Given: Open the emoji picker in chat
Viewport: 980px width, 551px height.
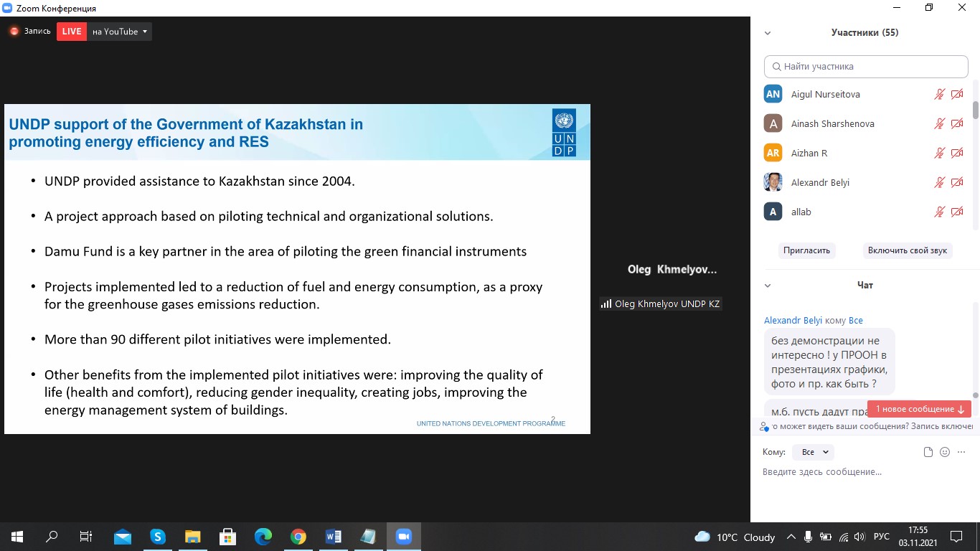Looking at the screenshot, I should (945, 452).
